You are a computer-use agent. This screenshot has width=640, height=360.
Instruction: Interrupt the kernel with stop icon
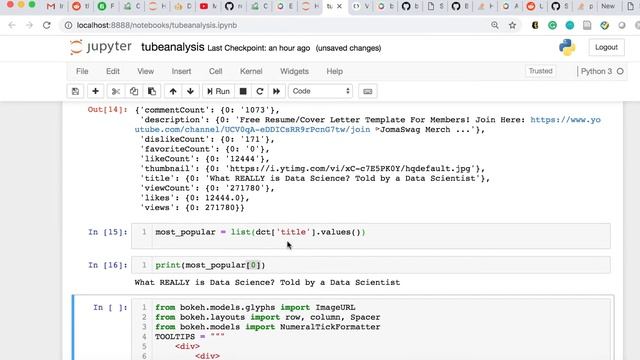(x=243, y=91)
